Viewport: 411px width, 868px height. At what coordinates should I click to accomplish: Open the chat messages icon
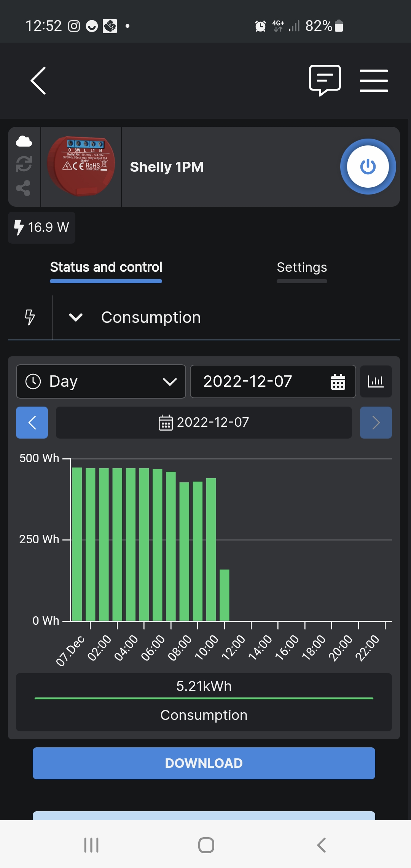(x=325, y=80)
